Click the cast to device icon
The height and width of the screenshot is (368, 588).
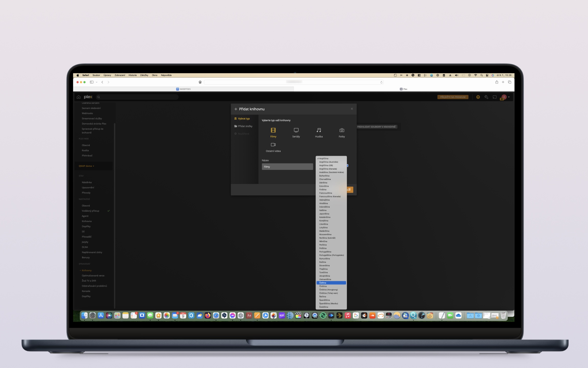(495, 97)
